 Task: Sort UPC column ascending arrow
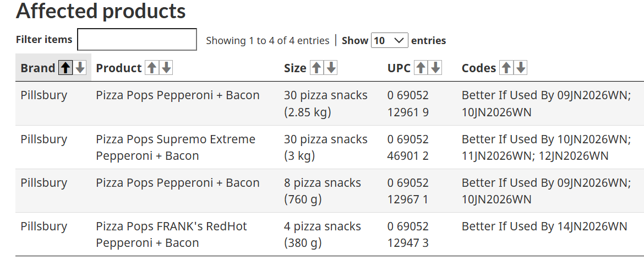421,68
